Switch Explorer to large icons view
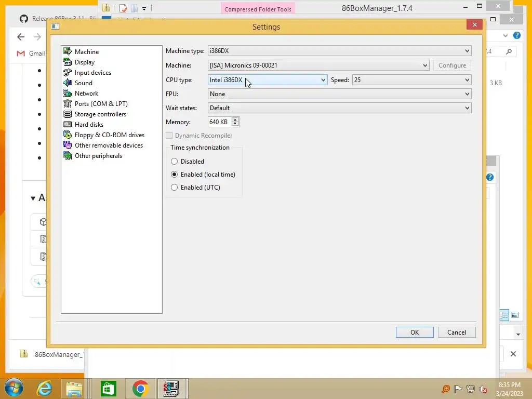Screen dimensions: 532x399 [x=515, y=315]
